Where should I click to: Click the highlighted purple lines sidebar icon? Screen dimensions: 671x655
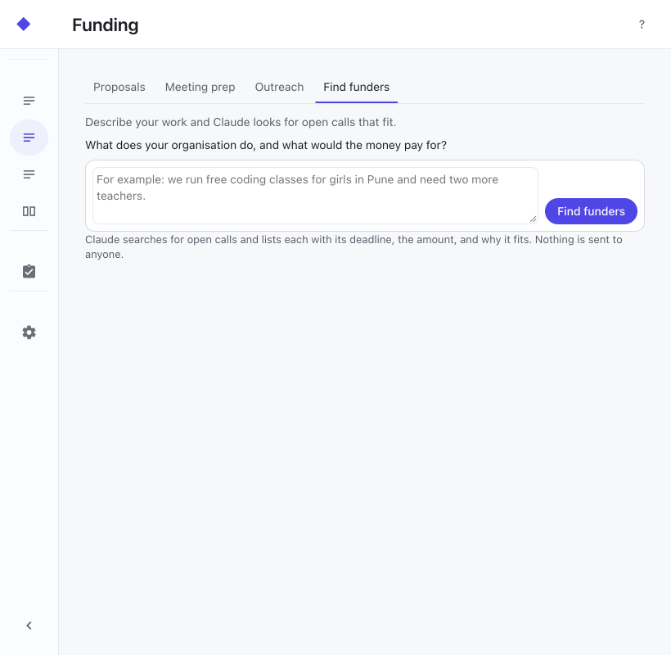pos(29,137)
